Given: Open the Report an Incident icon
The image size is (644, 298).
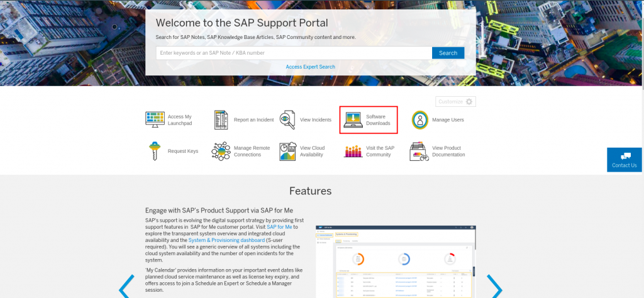Looking at the screenshot, I should (220, 119).
